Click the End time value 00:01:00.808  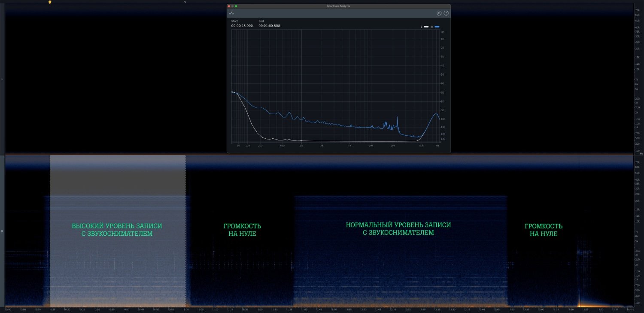click(x=269, y=26)
